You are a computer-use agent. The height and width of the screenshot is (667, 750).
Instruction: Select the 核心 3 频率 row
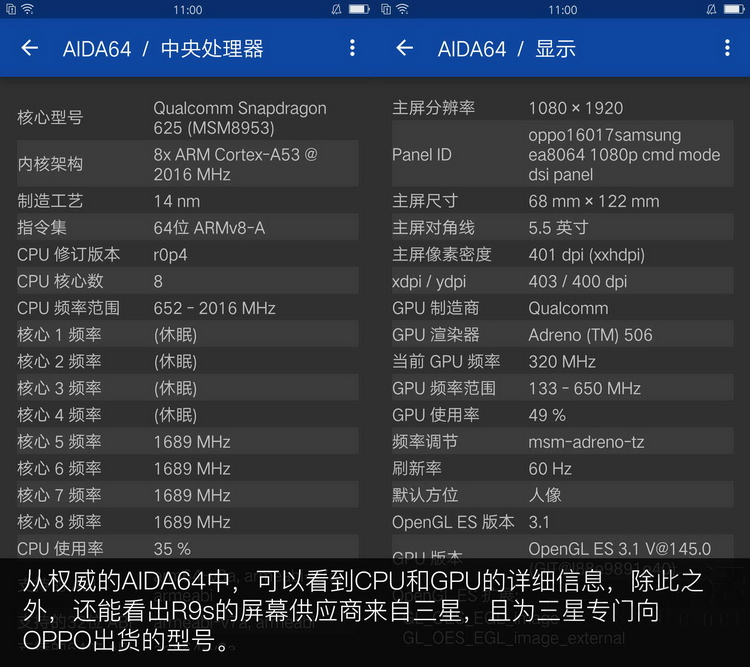click(188, 388)
